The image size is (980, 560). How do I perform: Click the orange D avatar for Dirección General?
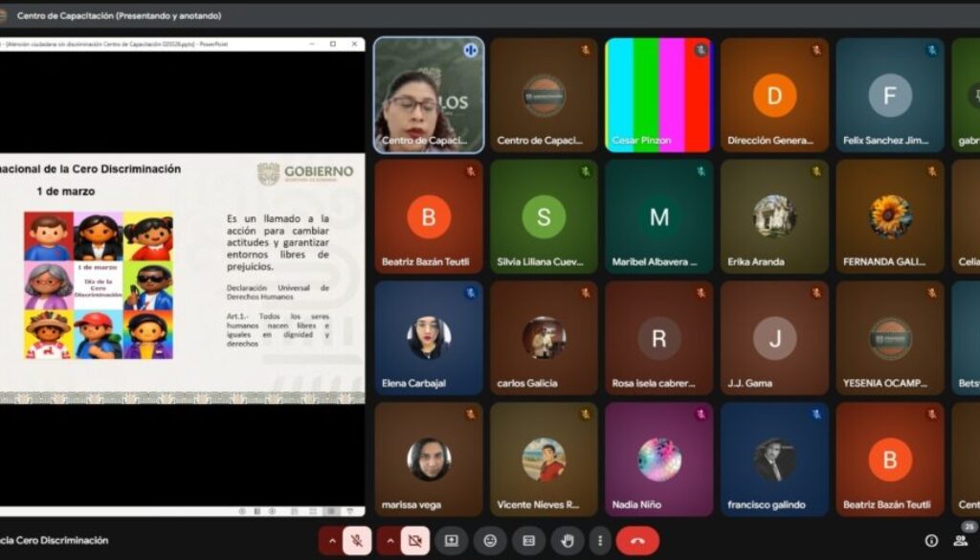coord(774,95)
